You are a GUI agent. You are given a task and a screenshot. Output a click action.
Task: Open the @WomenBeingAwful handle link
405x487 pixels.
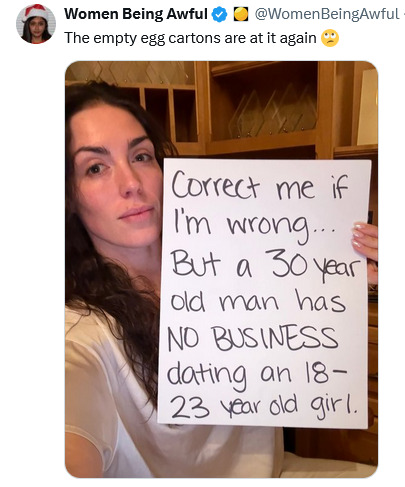(x=327, y=14)
